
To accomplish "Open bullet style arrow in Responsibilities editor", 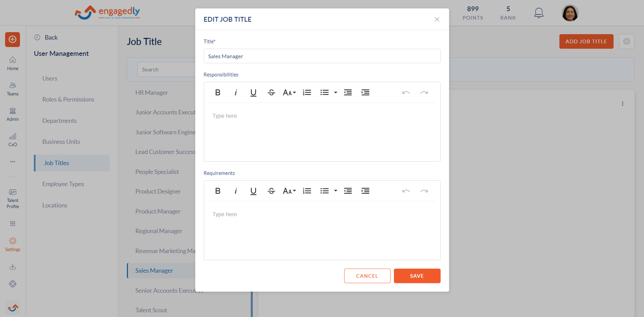I will tap(336, 92).
